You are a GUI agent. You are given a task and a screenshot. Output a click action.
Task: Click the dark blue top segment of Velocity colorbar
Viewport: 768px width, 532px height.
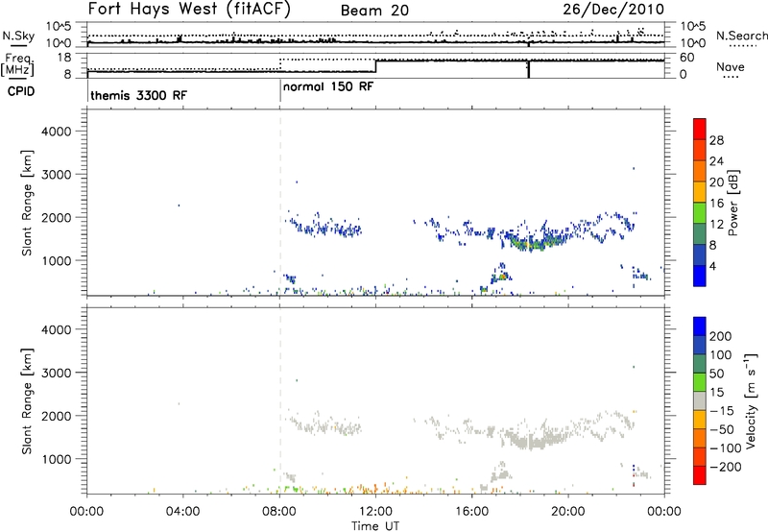pos(700,326)
